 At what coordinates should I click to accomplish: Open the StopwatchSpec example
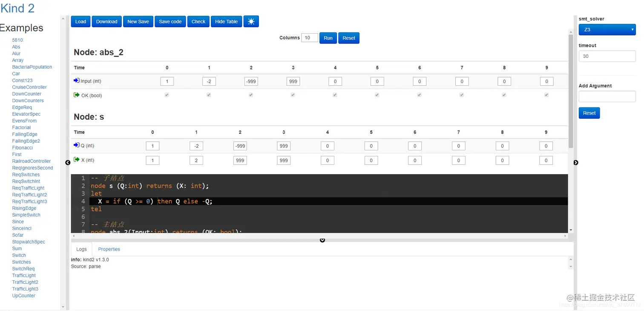tap(29, 242)
